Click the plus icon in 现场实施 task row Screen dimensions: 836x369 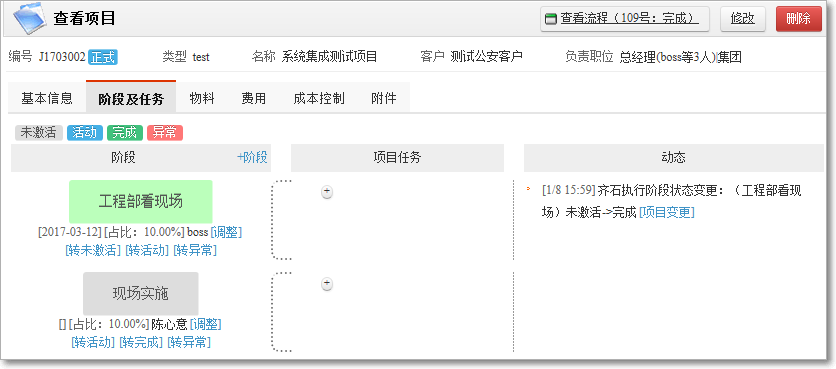click(327, 284)
